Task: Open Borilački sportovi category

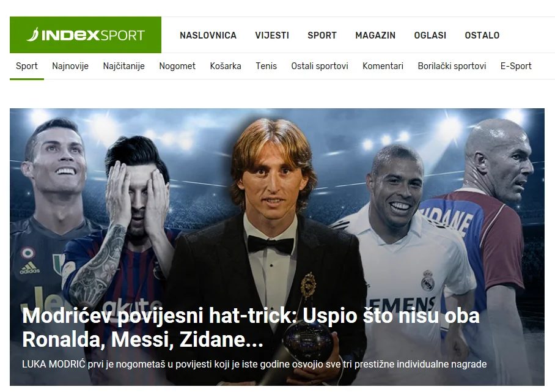Action: click(x=452, y=66)
